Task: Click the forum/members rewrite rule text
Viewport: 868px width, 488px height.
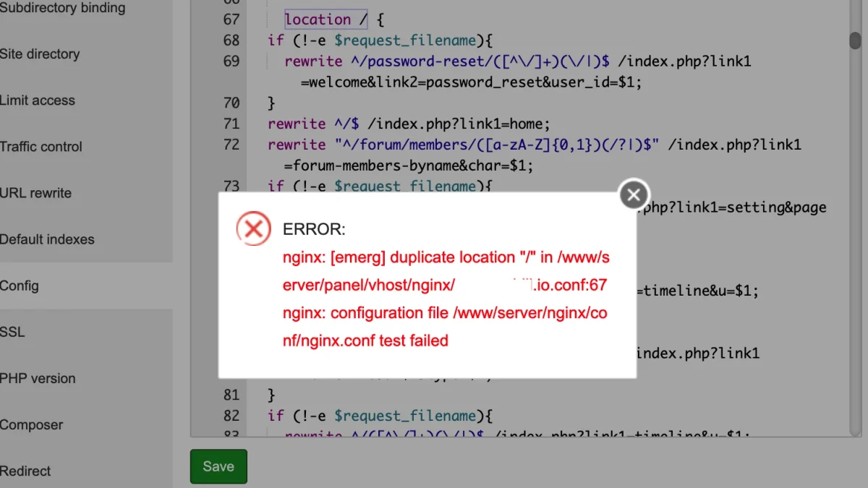Action: (x=535, y=155)
